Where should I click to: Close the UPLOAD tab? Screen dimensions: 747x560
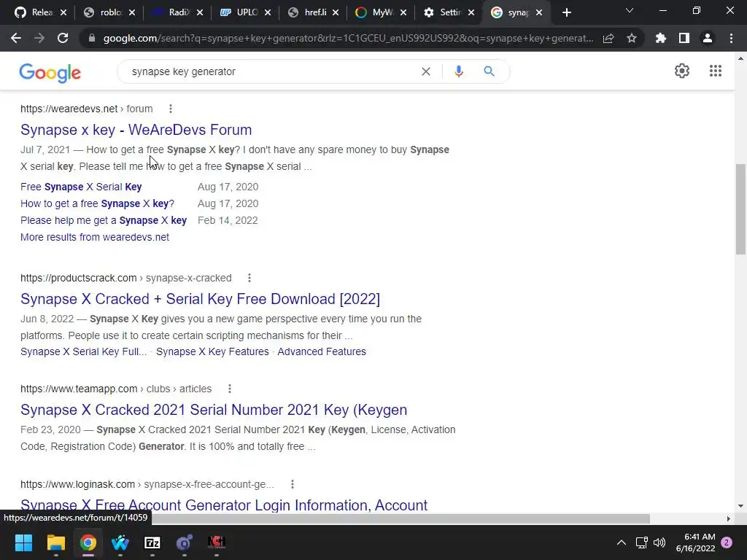pos(268,12)
